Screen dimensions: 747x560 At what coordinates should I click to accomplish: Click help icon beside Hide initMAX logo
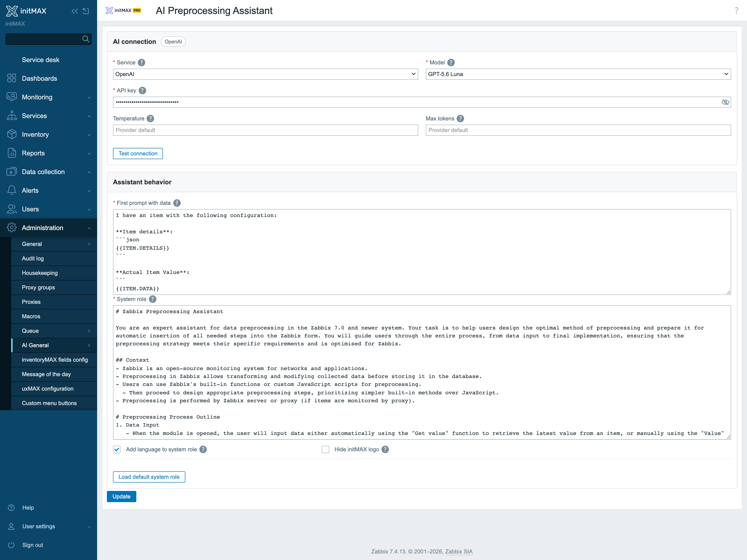(385, 449)
